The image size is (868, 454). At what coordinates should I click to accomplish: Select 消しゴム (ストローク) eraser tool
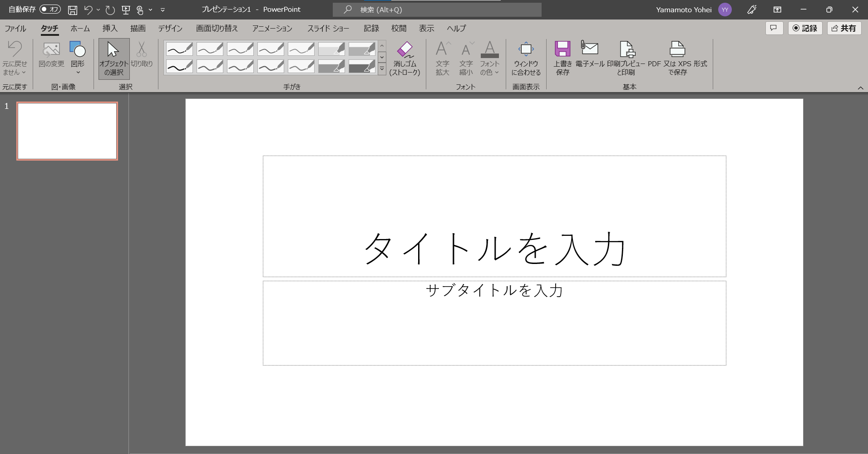click(404, 59)
